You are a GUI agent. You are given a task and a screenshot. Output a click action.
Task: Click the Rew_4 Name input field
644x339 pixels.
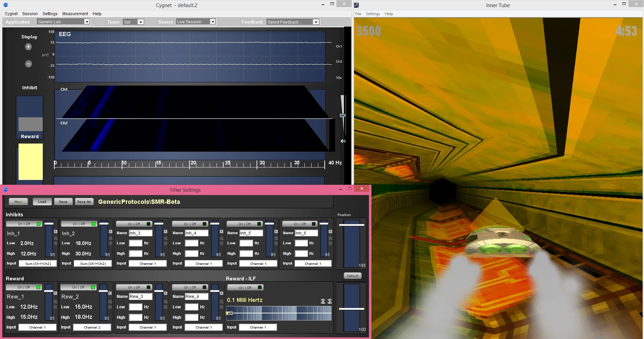click(x=197, y=297)
